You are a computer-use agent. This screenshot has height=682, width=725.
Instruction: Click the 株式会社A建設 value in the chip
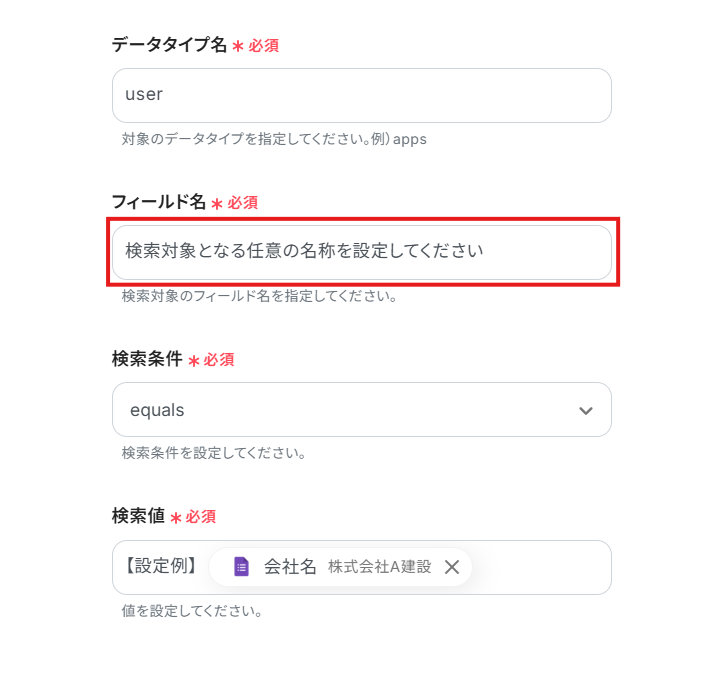[x=379, y=567]
